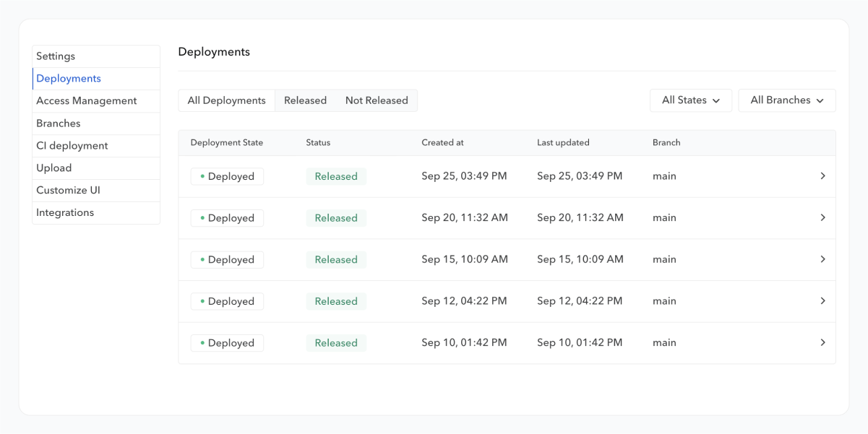Screen dimensions: 868x434
Task: Go to Access Management section
Action: tap(86, 101)
